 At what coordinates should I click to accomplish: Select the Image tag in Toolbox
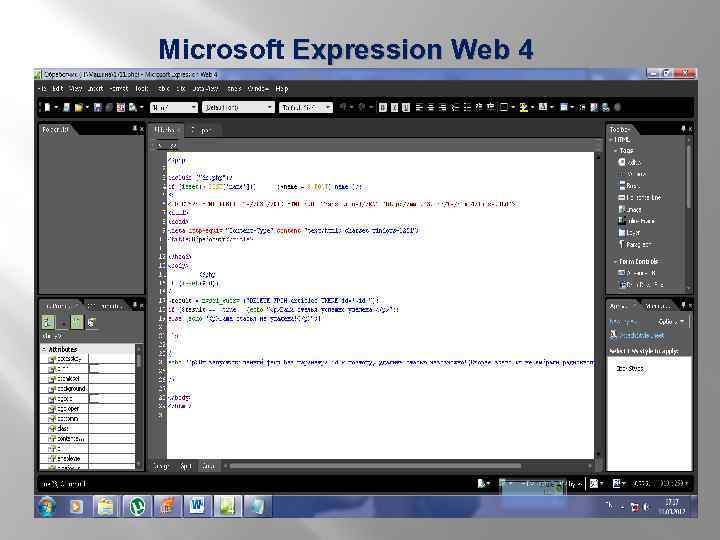[x=630, y=209]
